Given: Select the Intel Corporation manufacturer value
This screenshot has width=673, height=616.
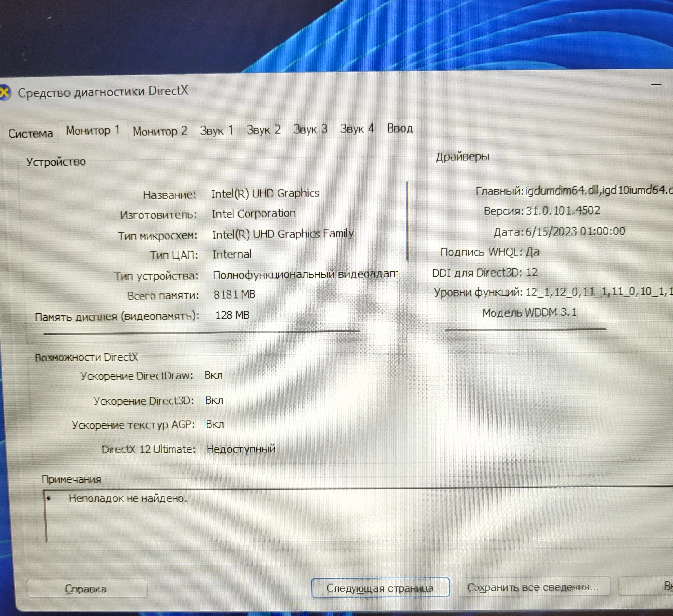Looking at the screenshot, I should pyautogui.click(x=254, y=214).
